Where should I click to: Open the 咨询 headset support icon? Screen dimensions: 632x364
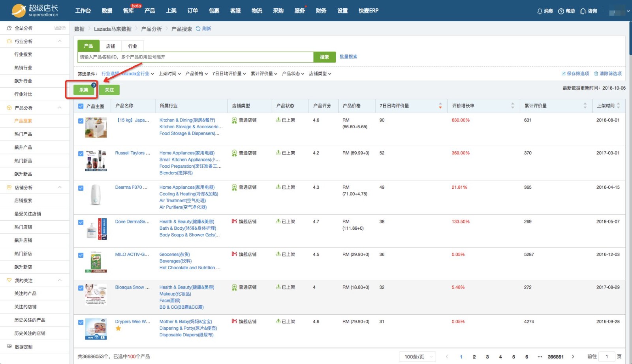click(x=583, y=11)
